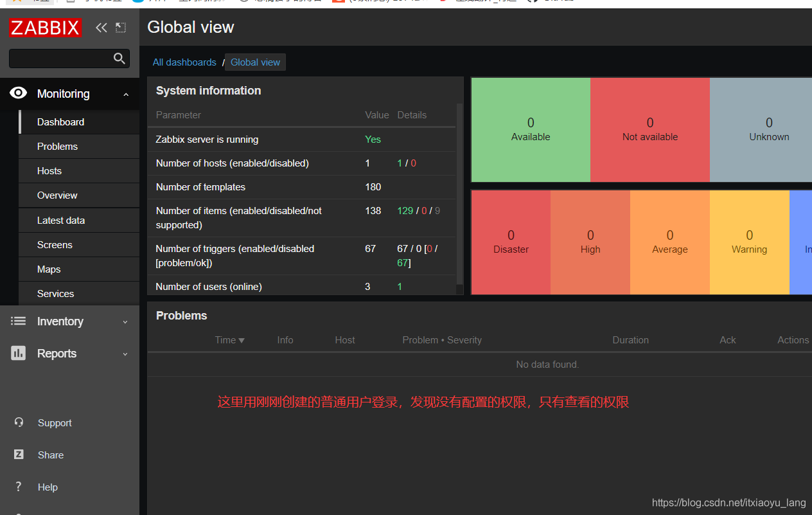
Task: Open the Hosts menu item
Action: [x=79, y=171]
